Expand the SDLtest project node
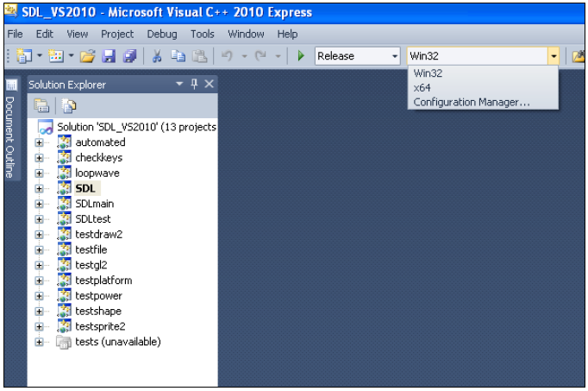This screenshot has height=391, width=588. click(39, 219)
